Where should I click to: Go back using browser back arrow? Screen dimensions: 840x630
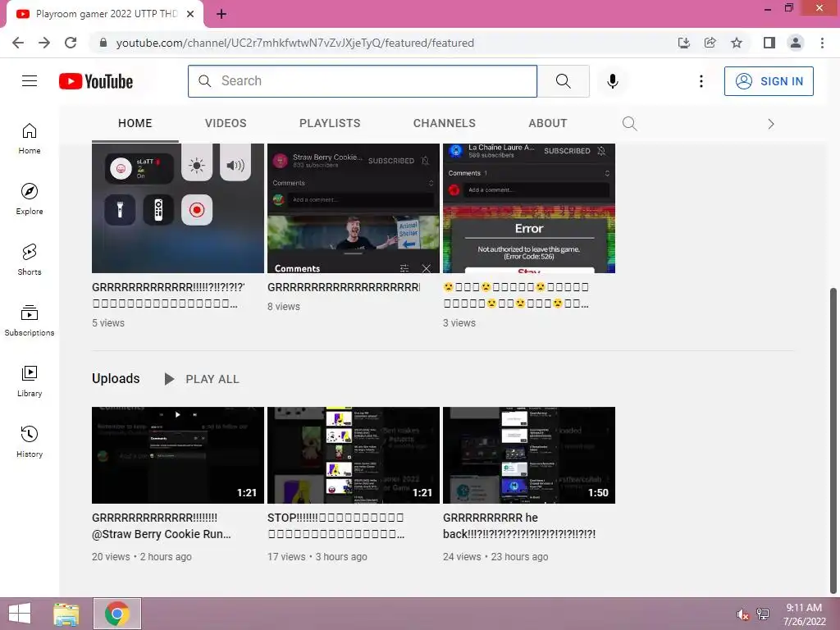[x=18, y=43]
